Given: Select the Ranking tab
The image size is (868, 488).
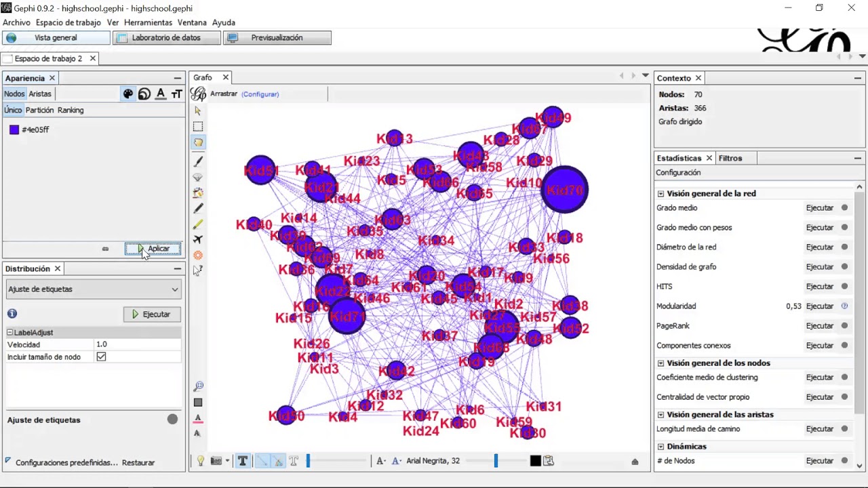Looking at the screenshot, I should pyautogui.click(x=71, y=110).
